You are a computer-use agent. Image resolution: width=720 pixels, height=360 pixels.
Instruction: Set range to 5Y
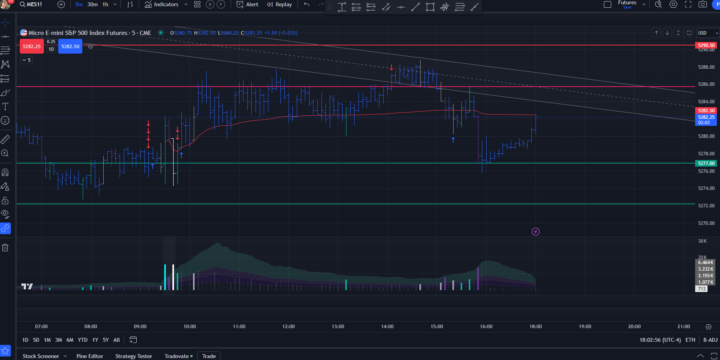(106, 340)
